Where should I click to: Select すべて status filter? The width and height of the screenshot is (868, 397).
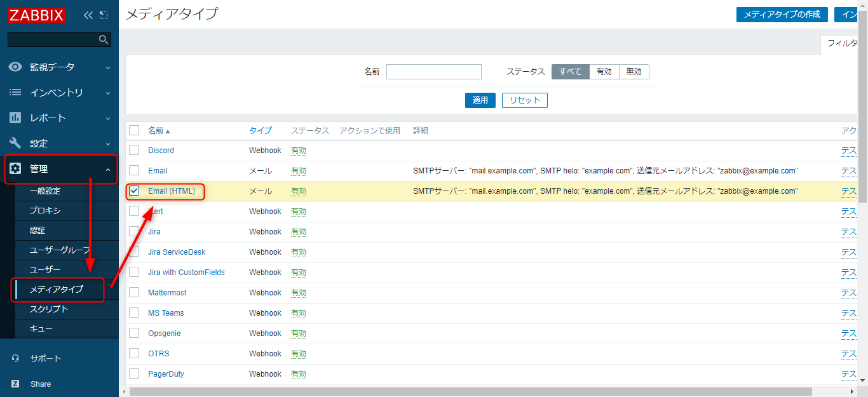(x=570, y=72)
